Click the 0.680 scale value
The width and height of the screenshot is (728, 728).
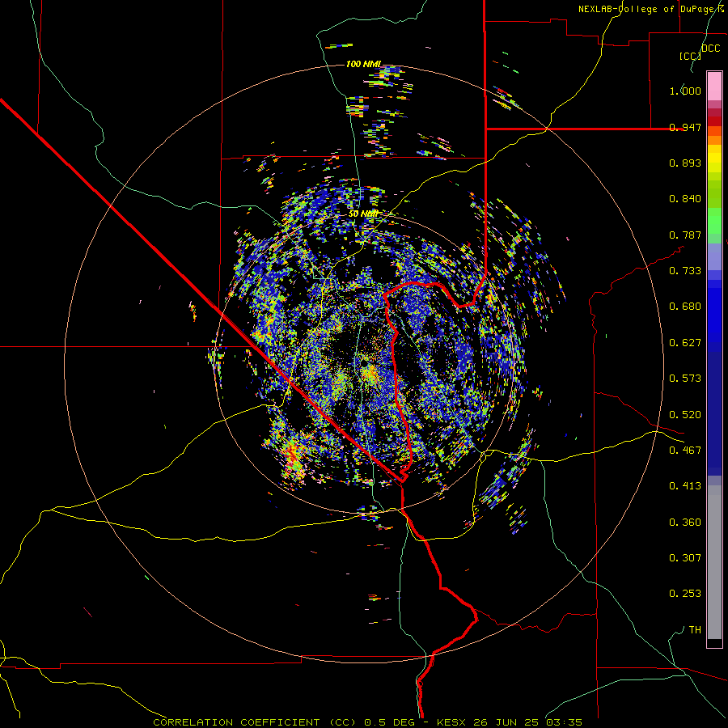(x=685, y=307)
